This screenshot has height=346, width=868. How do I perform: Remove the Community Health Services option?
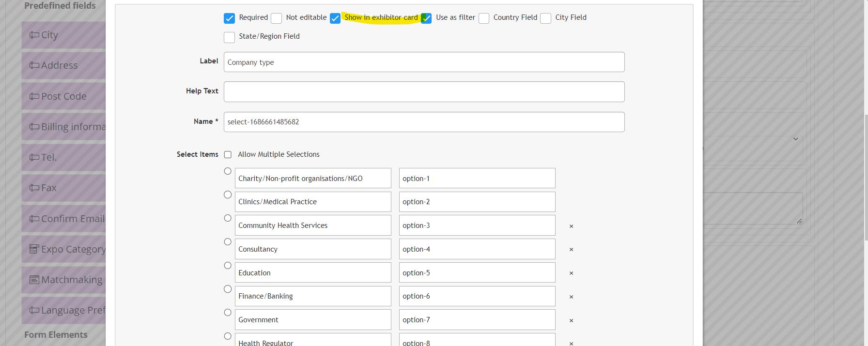tap(571, 226)
